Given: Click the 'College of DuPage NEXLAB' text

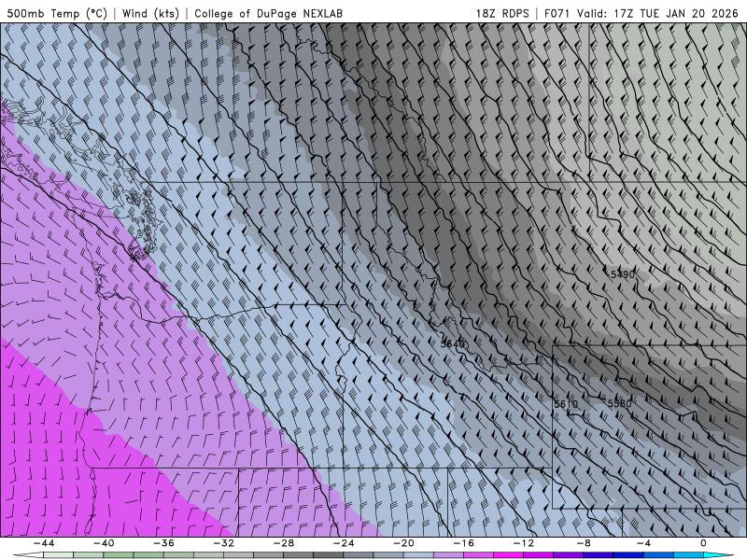Looking at the screenshot, I should tap(268, 13).
